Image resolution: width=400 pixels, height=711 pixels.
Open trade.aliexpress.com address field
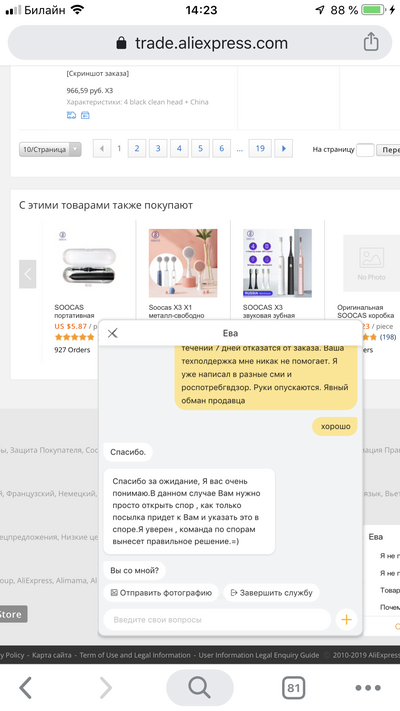click(200, 43)
